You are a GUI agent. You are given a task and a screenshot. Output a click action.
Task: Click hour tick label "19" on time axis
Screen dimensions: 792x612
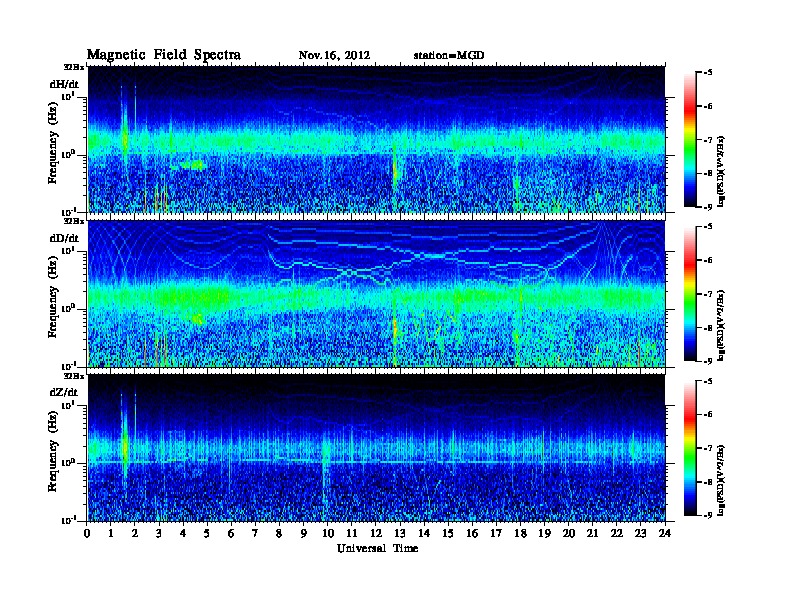pyautogui.click(x=544, y=533)
